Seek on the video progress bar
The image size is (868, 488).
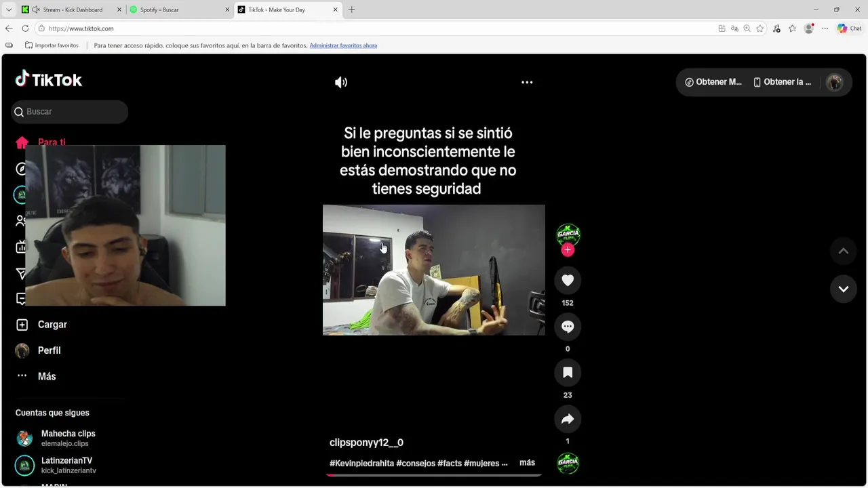434,475
